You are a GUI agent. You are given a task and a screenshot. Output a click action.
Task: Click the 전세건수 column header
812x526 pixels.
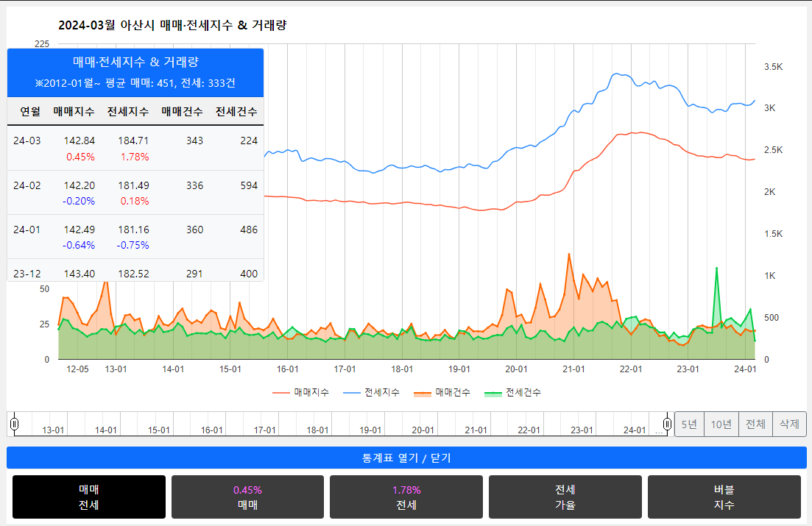pos(236,111)
